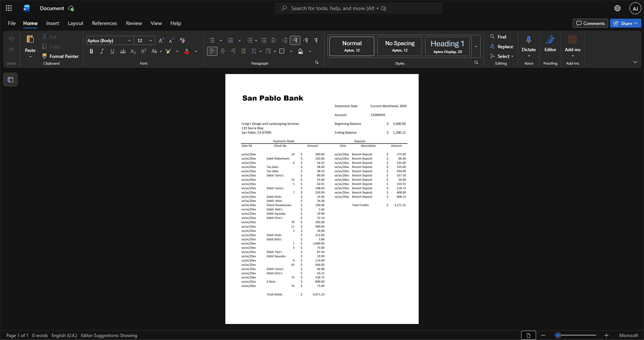Screen dimensions: 644x340
Task: Insert a bulleted list
Action: pyautogui.click(x=212, y=41)
